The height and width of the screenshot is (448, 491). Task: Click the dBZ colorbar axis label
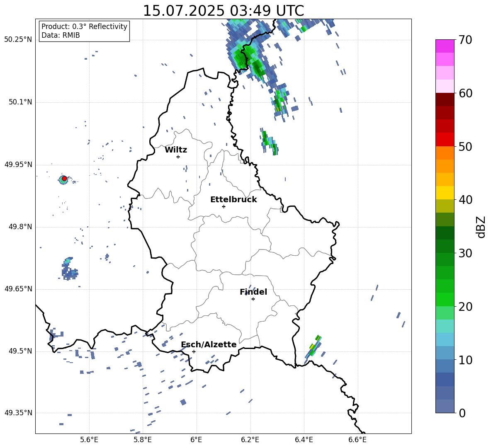tap(481, 227)
